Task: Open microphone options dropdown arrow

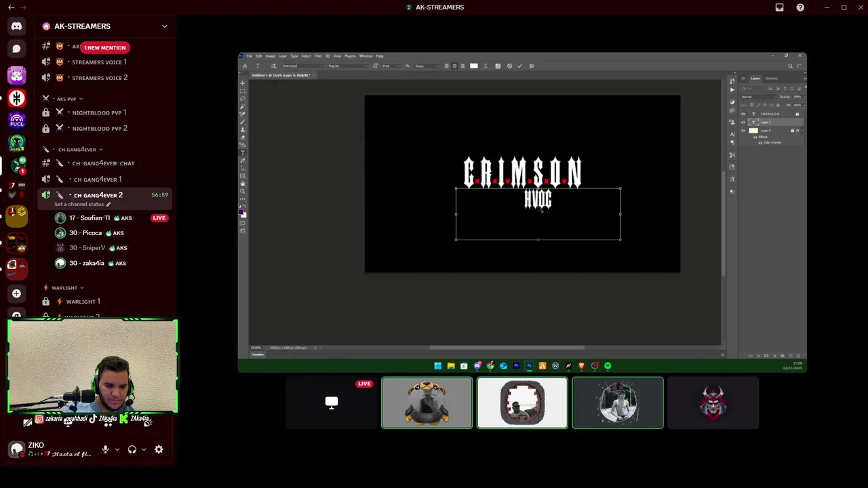Action: [x=117, y=449]
